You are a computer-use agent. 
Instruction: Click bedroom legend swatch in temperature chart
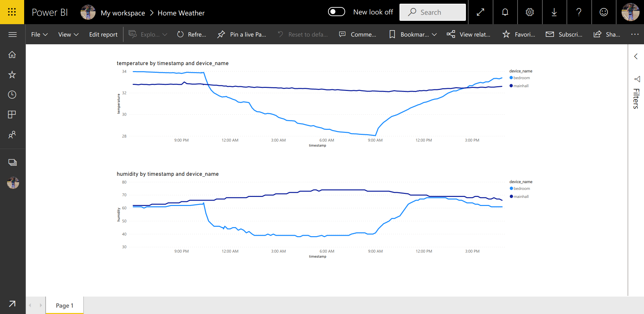click(511, 77)
